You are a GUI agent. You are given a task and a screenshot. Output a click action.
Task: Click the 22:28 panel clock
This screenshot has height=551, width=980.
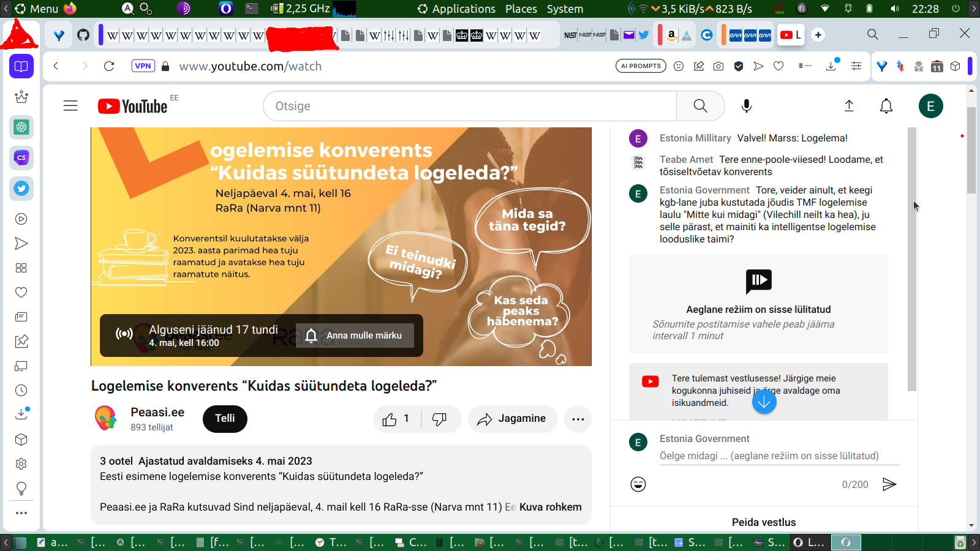[925, 9]
